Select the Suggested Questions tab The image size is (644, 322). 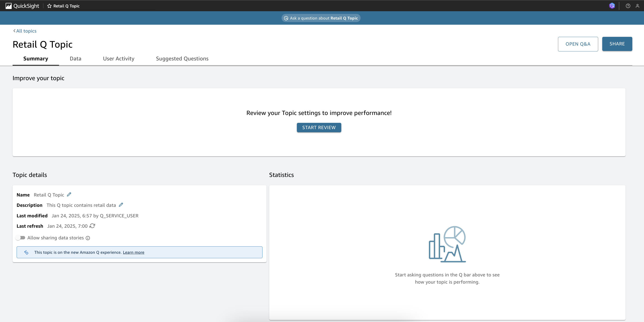182,59
